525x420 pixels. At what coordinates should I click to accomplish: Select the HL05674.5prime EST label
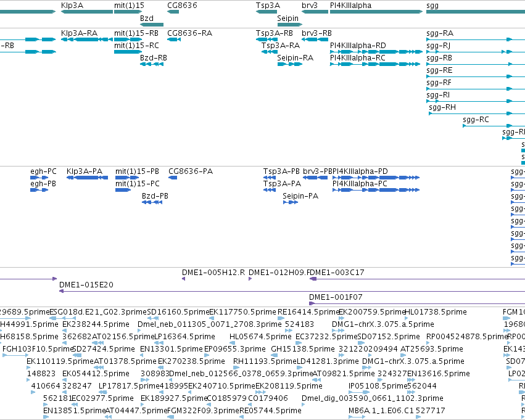pyautogui.click(x=260, y=337)
